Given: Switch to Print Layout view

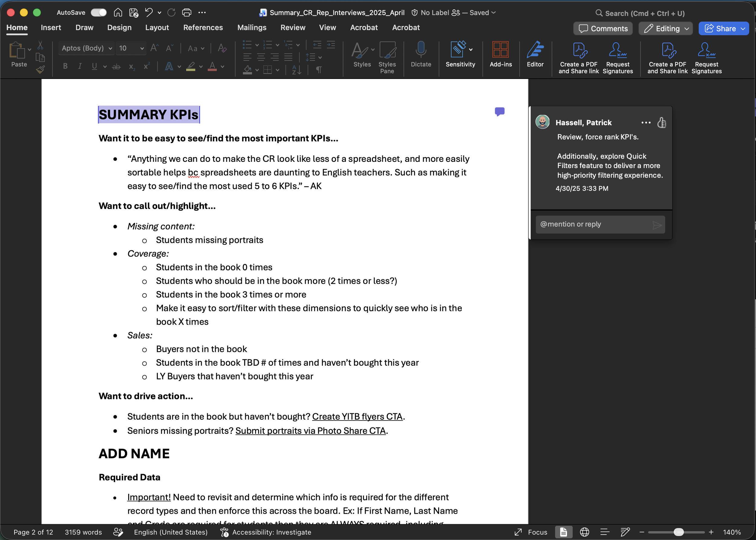Looking at the screenshot, I should 563,532.
